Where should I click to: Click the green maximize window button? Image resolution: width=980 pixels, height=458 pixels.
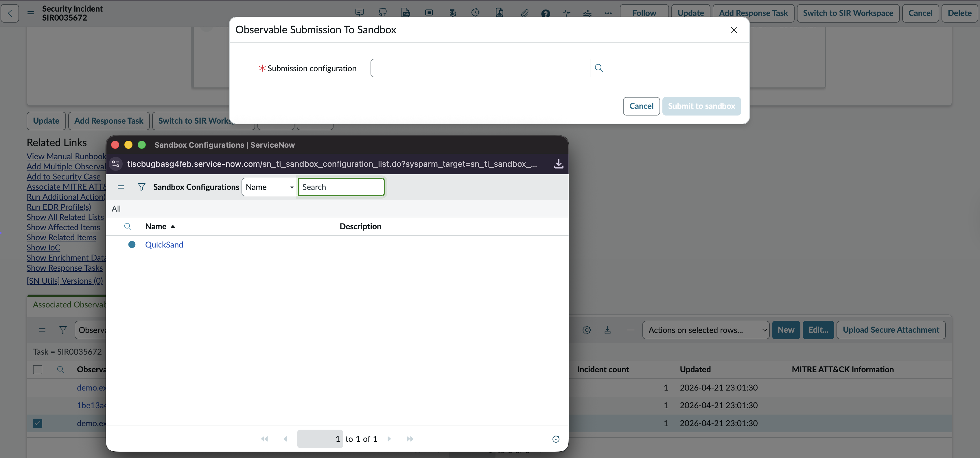coord(141,145)
